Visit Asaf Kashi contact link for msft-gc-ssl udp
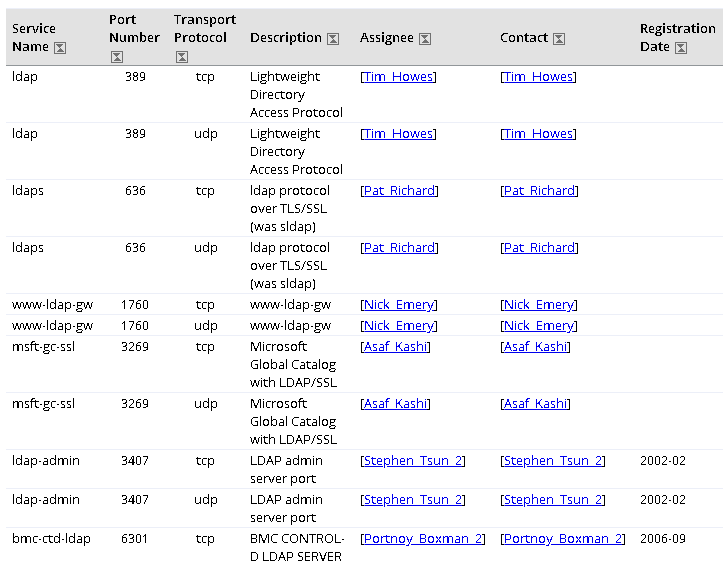This screenshot has height=563, width=723. [536, 404]
